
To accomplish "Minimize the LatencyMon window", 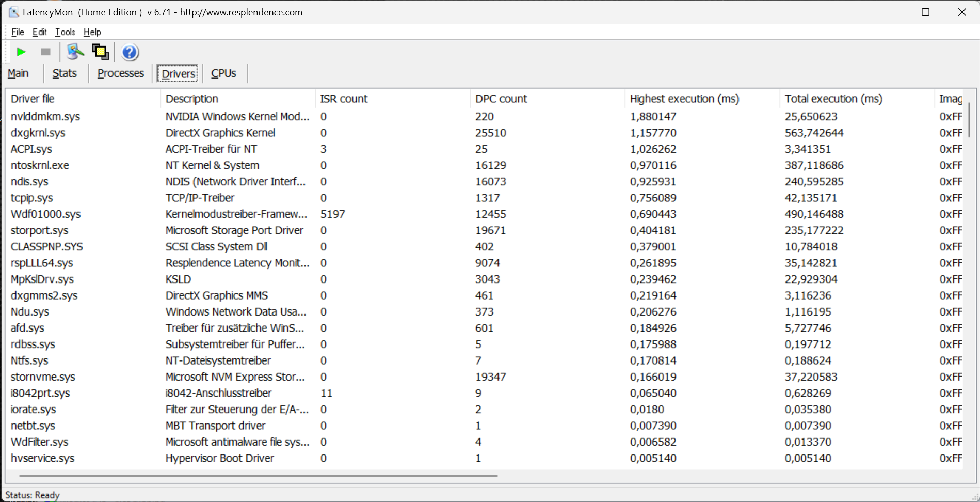I will pyautogui.click(x=890, y=12).
